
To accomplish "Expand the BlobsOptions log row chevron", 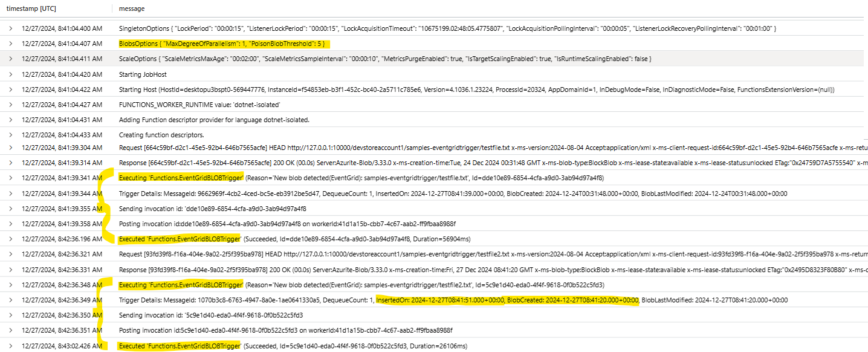I will click(x=10, y=44).
